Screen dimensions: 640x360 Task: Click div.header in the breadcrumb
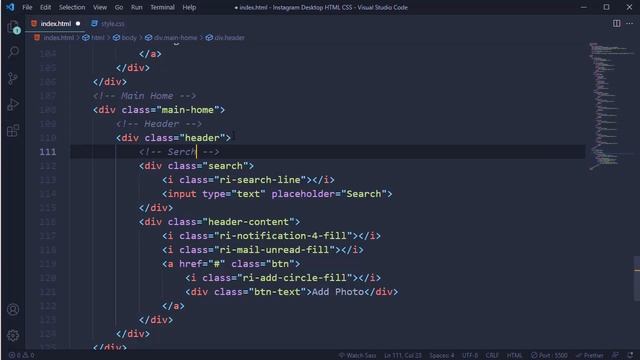point(229,38)
